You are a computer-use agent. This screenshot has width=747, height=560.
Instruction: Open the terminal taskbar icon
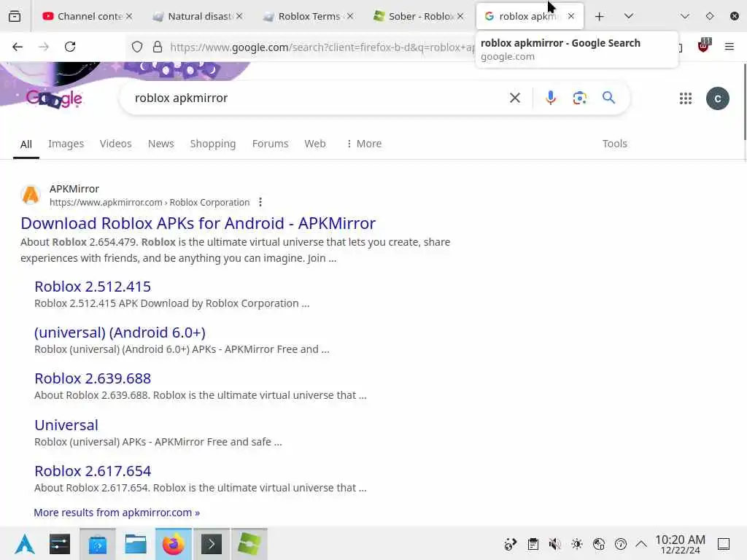pos(212,544)
